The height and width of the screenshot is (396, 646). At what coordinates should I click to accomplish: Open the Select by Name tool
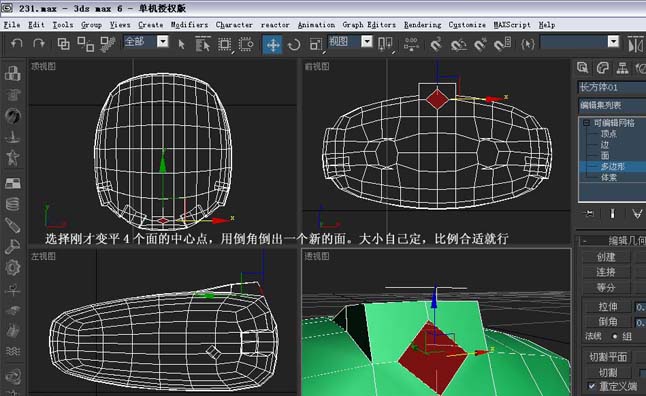point(202,44)
